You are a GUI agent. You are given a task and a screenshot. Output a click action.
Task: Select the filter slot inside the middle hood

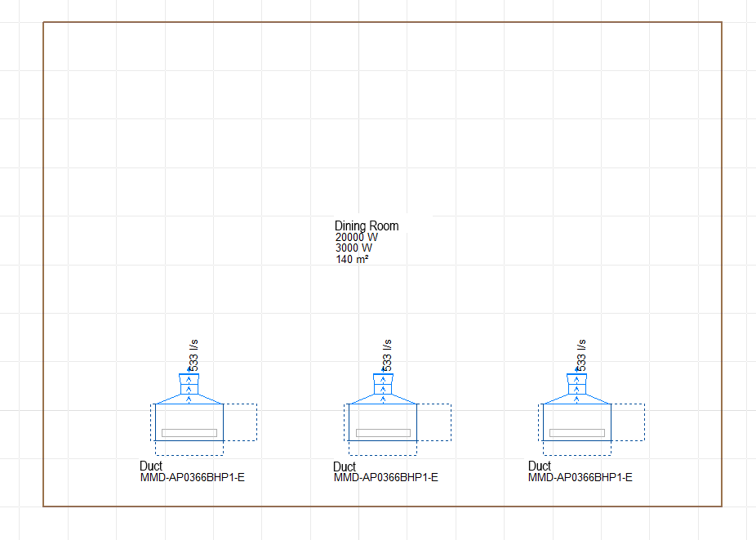pyautogui.click(x=382, y=434)
